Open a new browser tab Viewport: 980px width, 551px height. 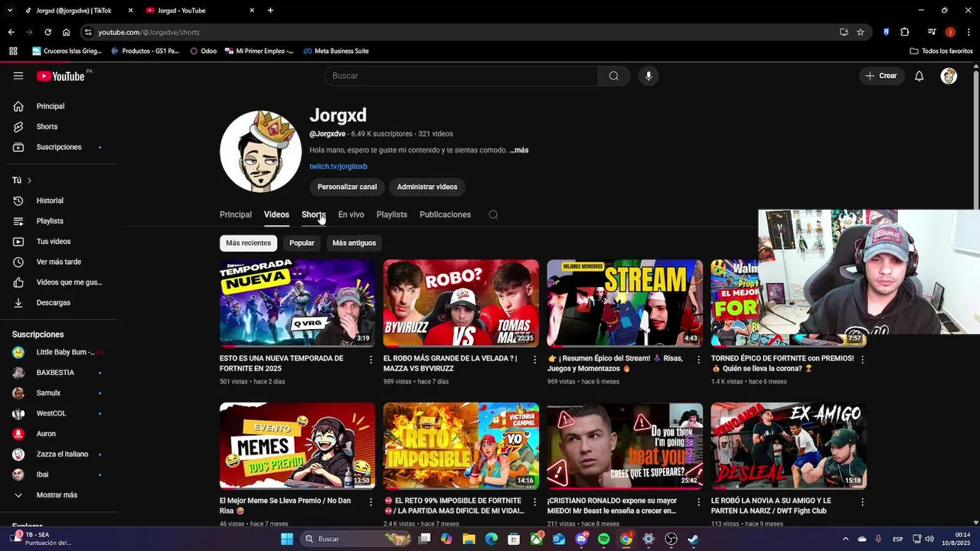[x=270, y=11]
